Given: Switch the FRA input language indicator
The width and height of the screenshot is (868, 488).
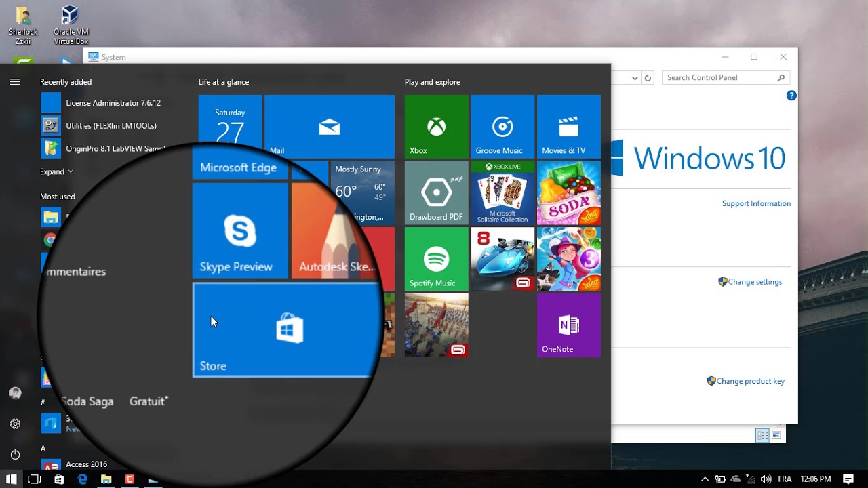Looking at the screenshot, I should (785, 479).
